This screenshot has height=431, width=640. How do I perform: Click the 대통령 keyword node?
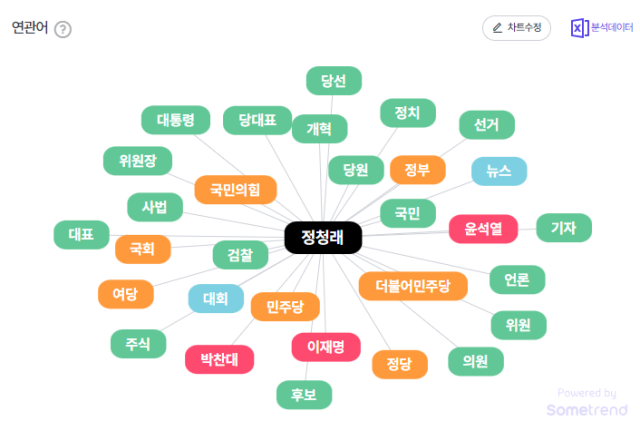(176, 120)
